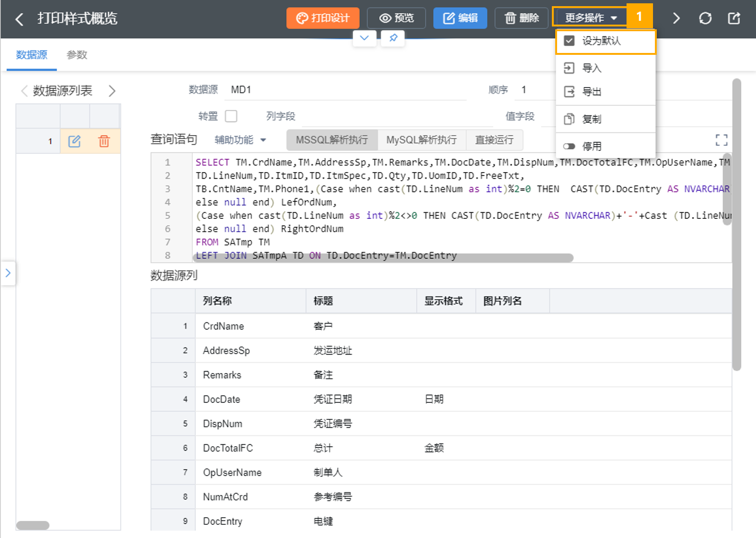Select the NumAtCrd cell
Screen dimensions: 756x538
pyautogui.click(x=251, y=497)
